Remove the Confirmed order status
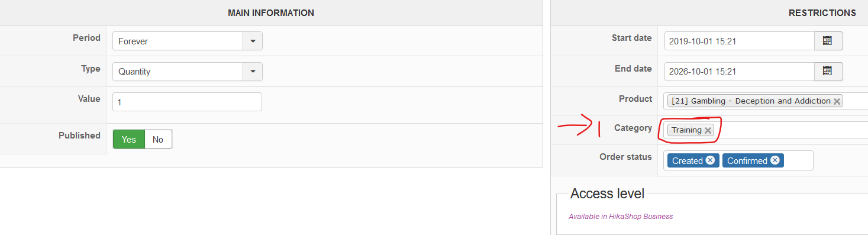Viewport: 868px width, 235px height. 775,160
